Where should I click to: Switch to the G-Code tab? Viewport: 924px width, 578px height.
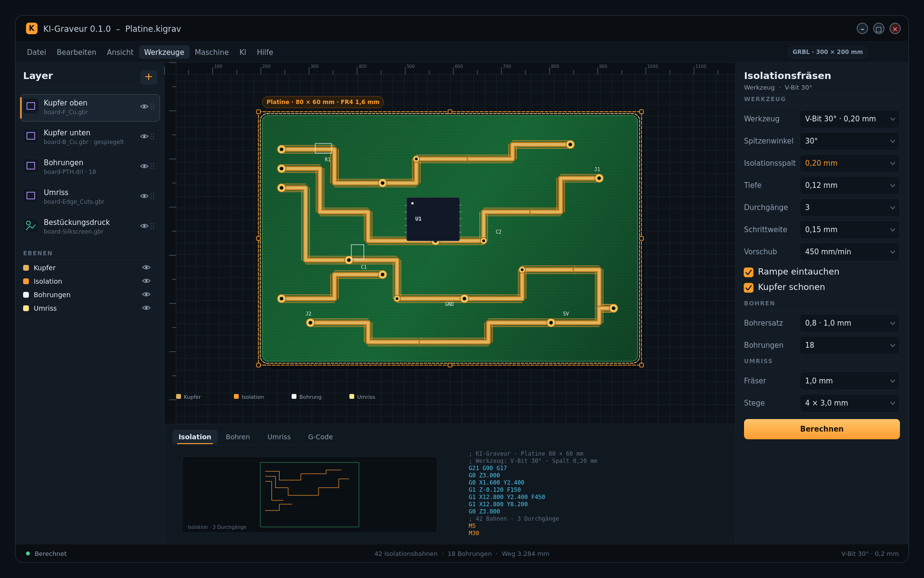(321, 437)
